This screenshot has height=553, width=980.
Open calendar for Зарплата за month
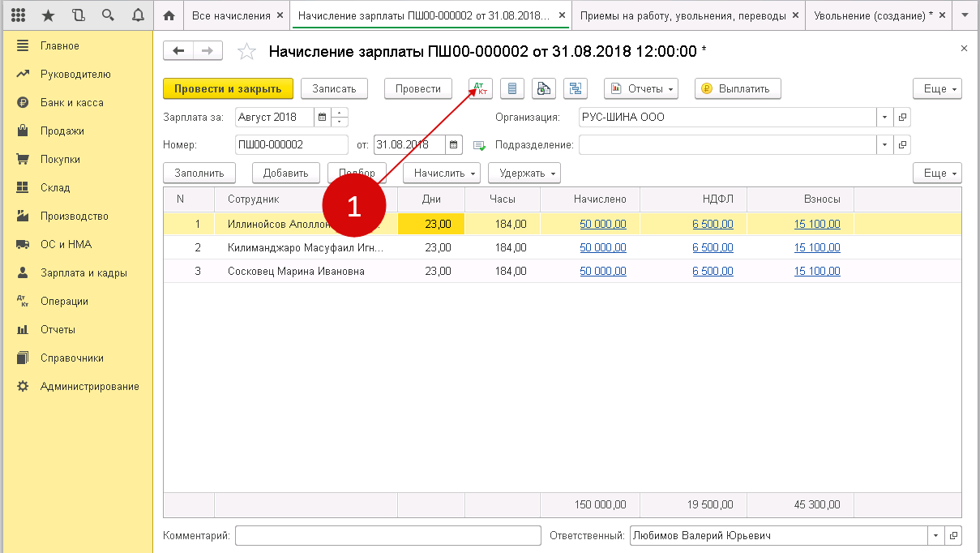coord(323,117)
